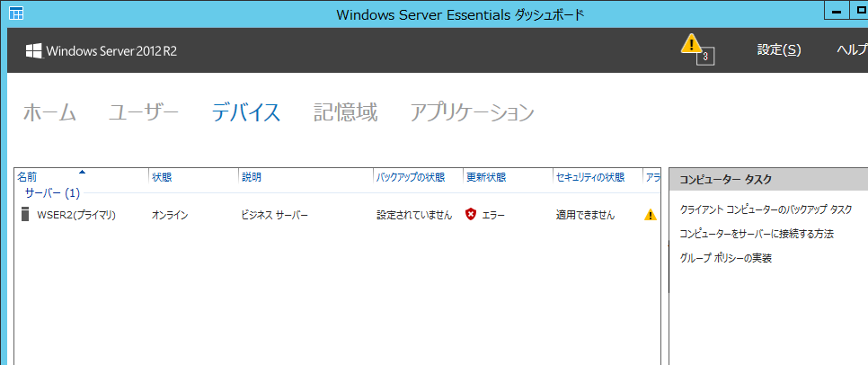The width and height of the screenshot is (868, 365).
Task: Open the アプリケーション tab
Action: click(x=473, y=112)
